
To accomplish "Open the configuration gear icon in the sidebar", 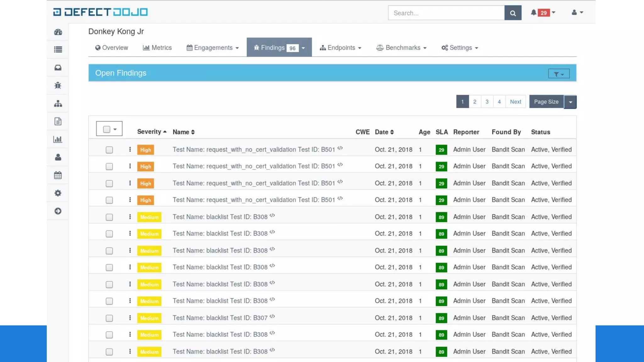I will (58, 193).
